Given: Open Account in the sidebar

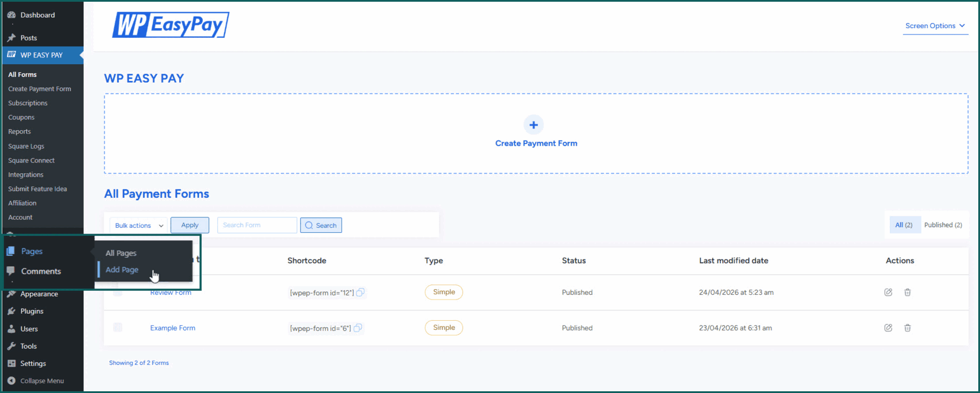Looking at the screenshot, I should coord(20,217).
